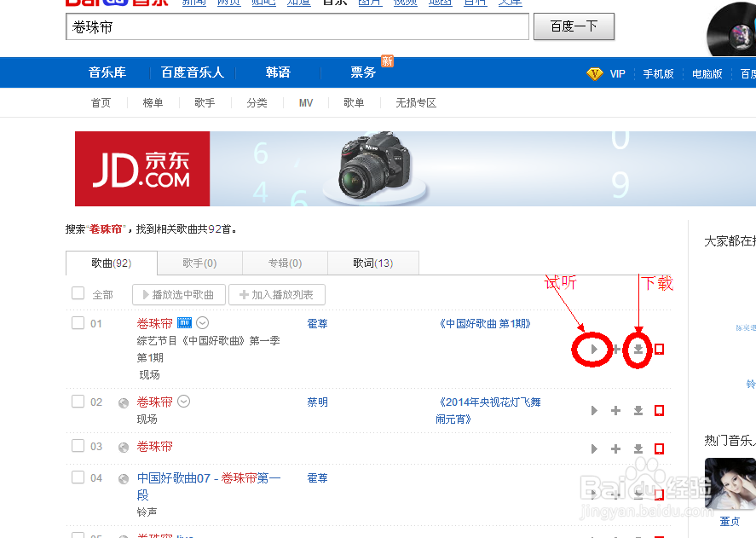This screenshot has height=538, width=756.
Task: Go to 无损专区 in the sub-navigation
Action: pyautogui.click(x=416, y=103)
